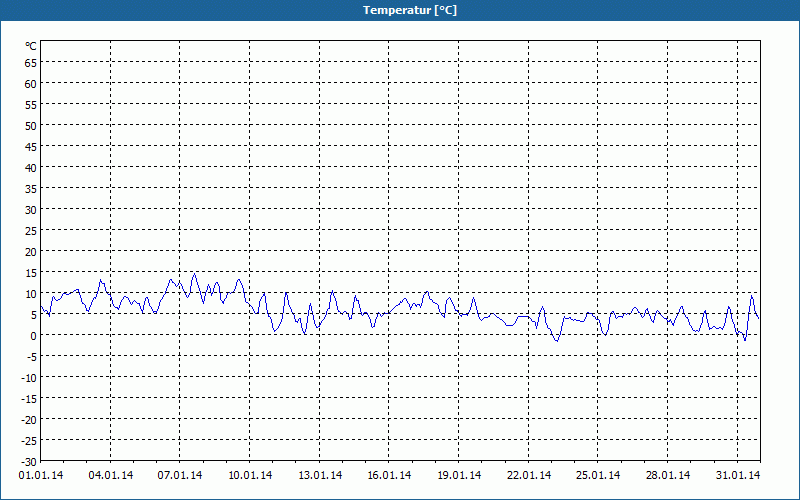This screenshot has height=500, width=800.
Task: Select the 25.01.14 date label
Action: 598,476
